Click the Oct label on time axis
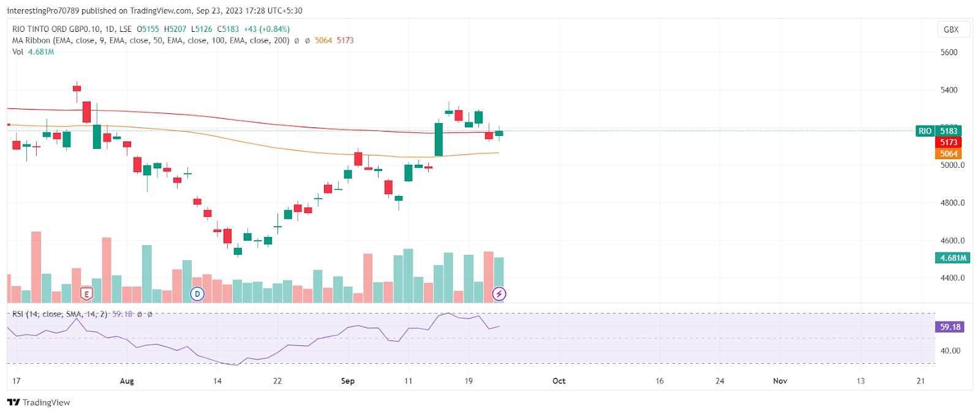Image resolution: width=980 pixels, height=414 pixels. click(x=559, y=381)
